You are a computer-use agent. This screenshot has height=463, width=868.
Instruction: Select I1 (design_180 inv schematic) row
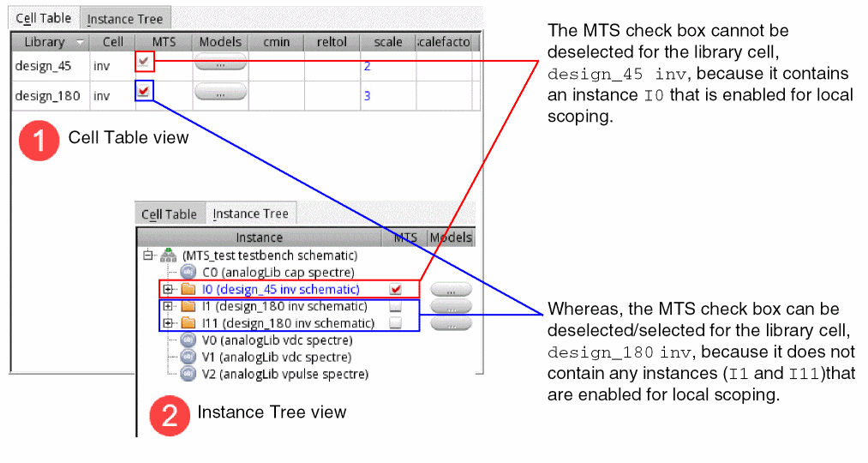[x=284, y=306]
